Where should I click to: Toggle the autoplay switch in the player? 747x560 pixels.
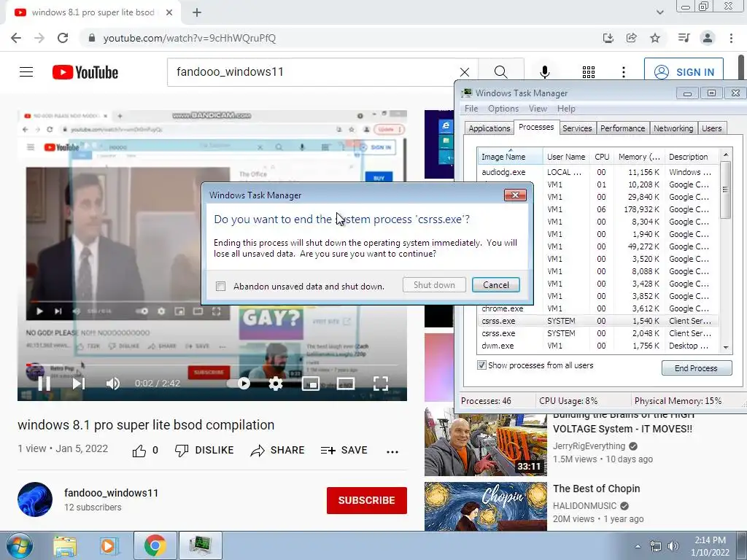click(239, 384)
